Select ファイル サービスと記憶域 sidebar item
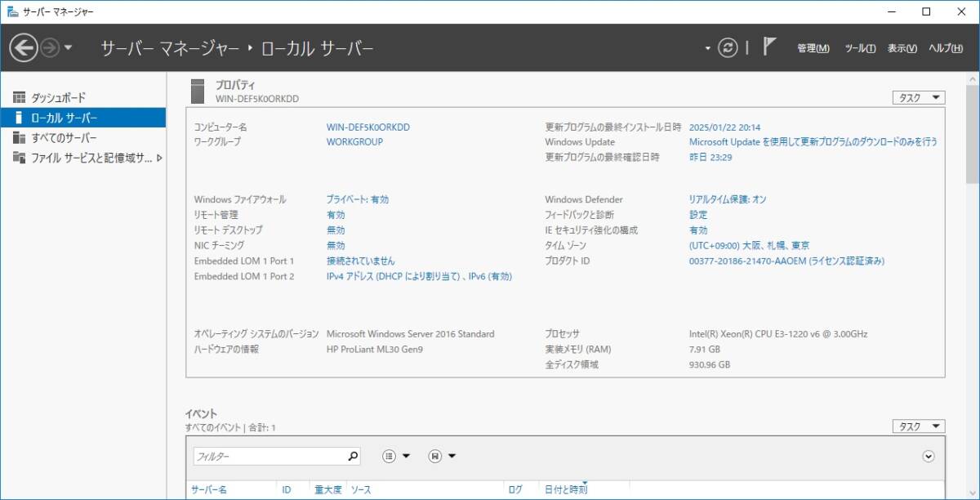This screenshot has height=500, width=980. coord(82,158)
